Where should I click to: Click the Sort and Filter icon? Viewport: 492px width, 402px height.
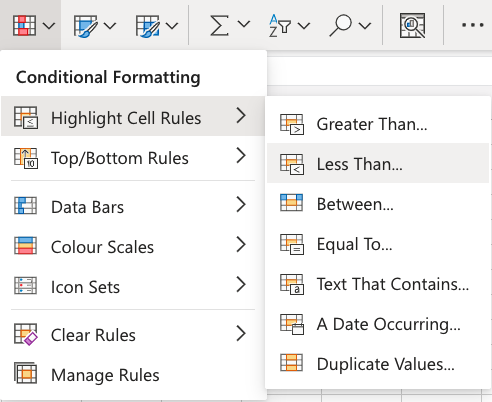click(x=280, y=26)
